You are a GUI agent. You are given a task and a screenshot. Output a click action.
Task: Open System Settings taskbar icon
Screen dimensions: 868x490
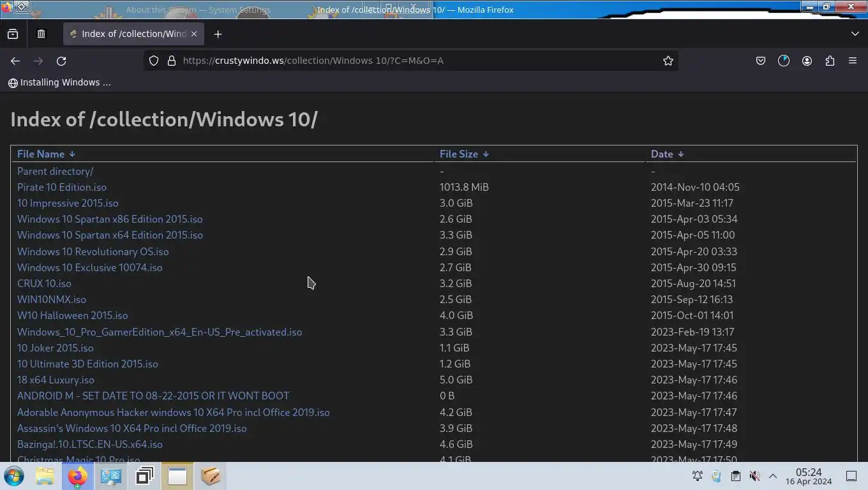(x=111, y=476)
